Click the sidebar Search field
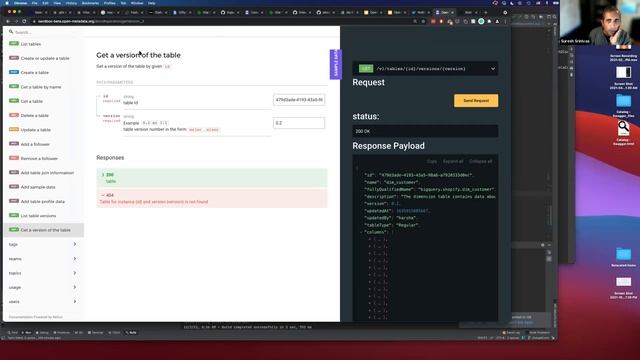The width and height of the screenshot is (640, 360). pos(45,32)
